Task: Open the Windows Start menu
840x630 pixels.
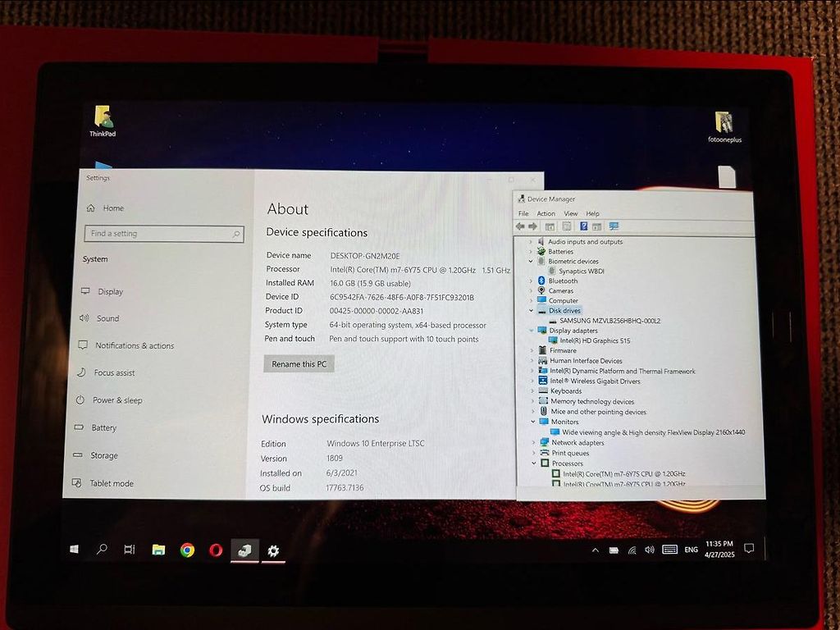Action: pos(75,549)
